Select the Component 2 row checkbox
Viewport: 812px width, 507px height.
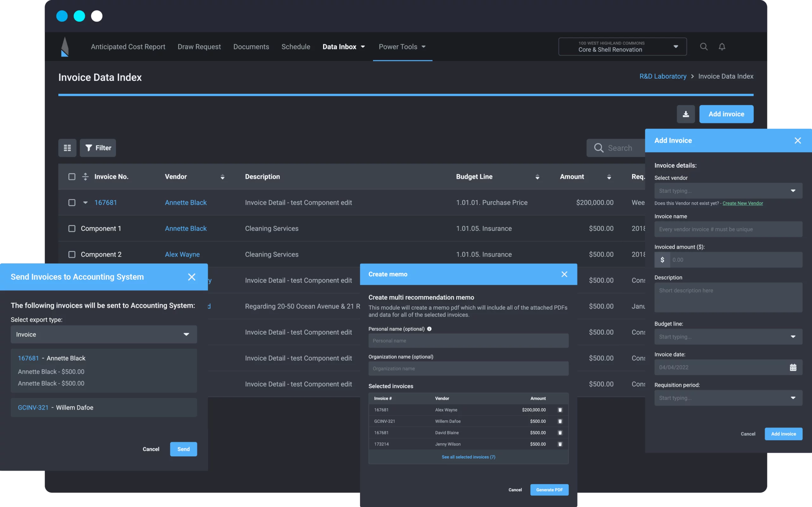pyautogui.click(x=72, y=254)
